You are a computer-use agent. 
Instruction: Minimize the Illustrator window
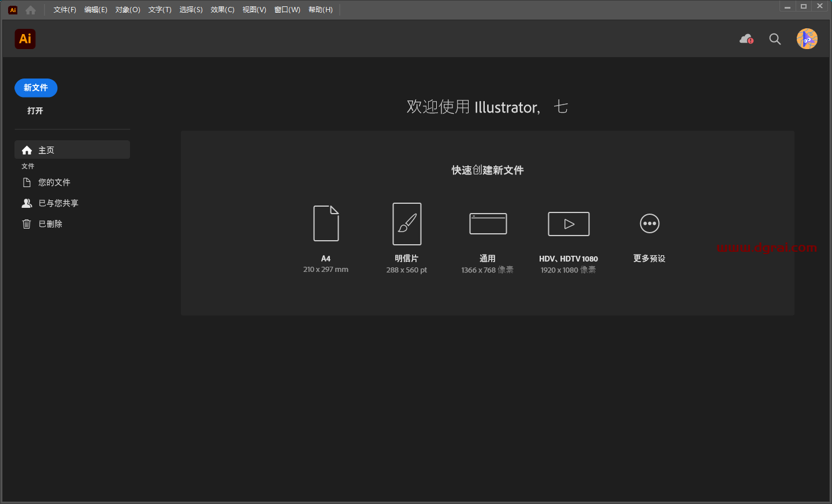coord(788,6)
